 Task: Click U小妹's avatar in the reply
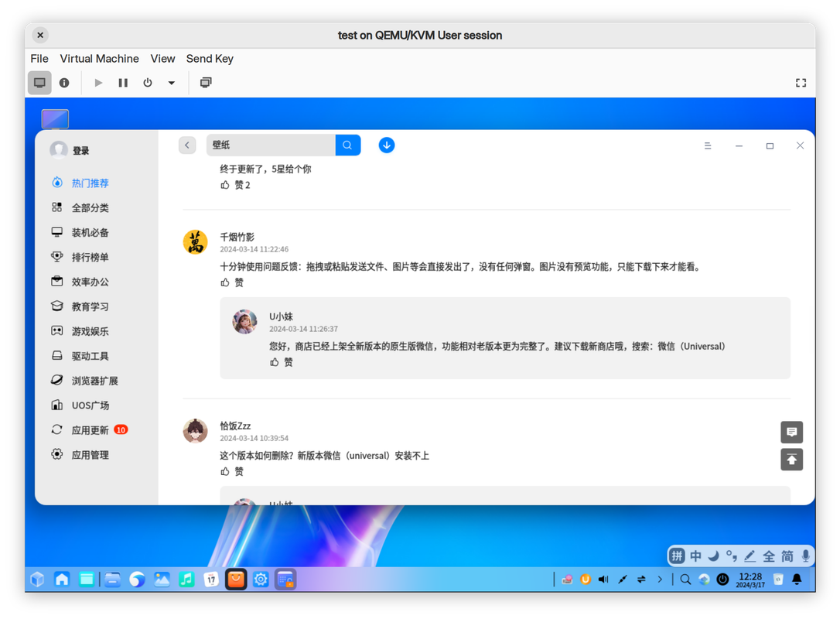(x=244, y=322)
